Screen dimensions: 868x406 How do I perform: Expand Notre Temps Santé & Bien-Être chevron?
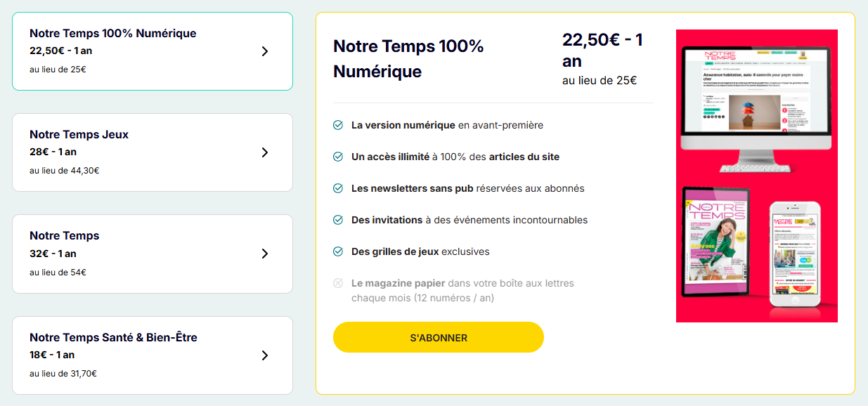[x=265, y=355]
